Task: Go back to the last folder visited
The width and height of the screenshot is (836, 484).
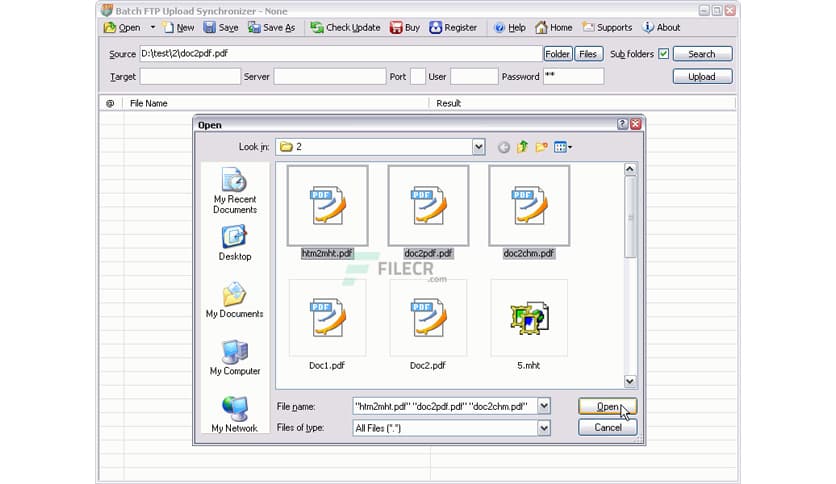Action: [x=503, y=147]
